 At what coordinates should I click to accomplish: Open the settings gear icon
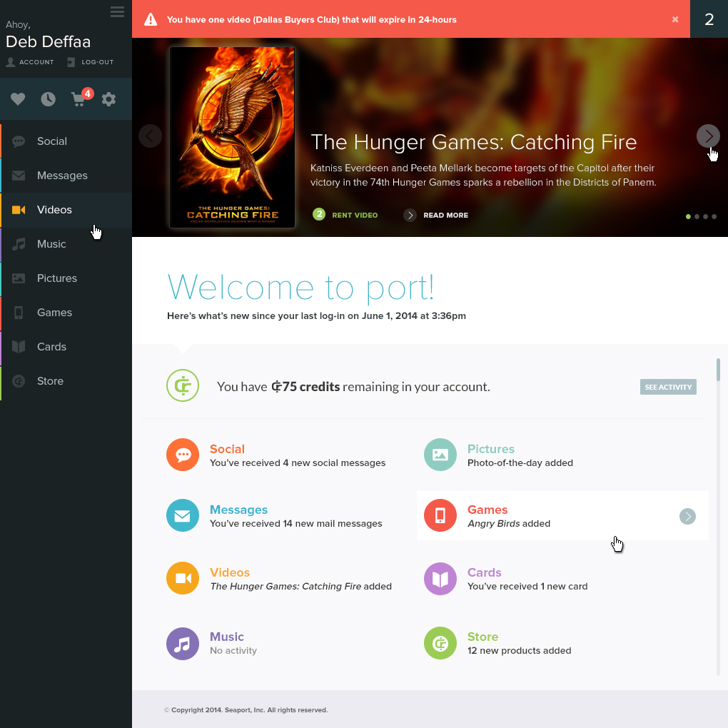point(108,99)
